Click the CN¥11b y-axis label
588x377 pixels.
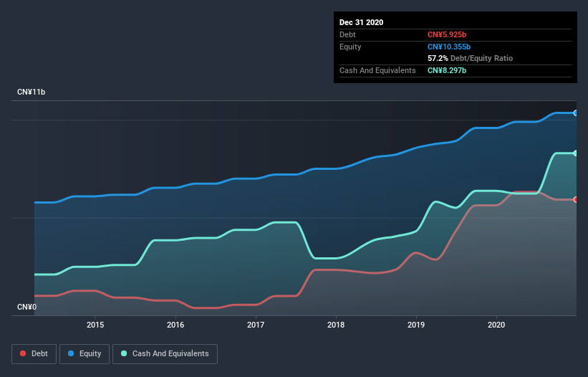[x=31, y=92]
